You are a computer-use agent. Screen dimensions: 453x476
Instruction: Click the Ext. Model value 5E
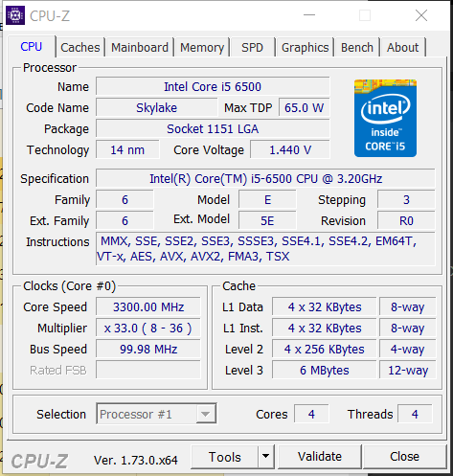pos(267,220)
